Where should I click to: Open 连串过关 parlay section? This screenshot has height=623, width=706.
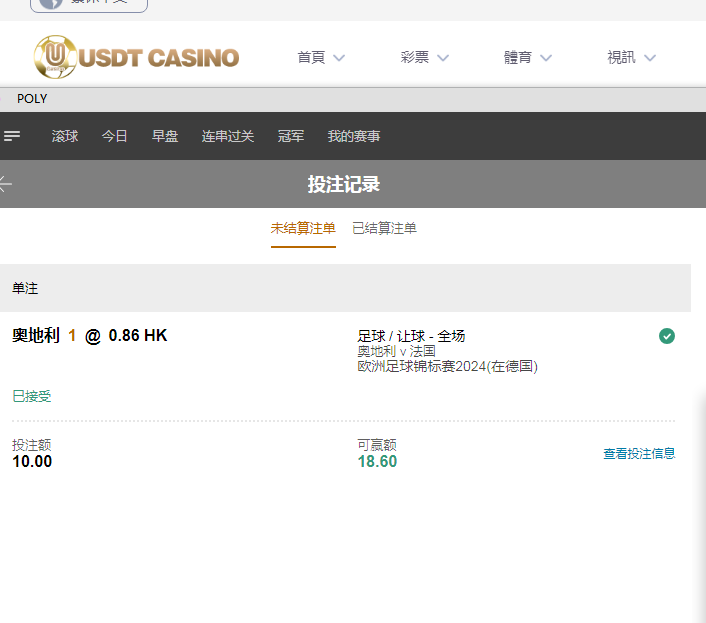(x=228, y=136)
